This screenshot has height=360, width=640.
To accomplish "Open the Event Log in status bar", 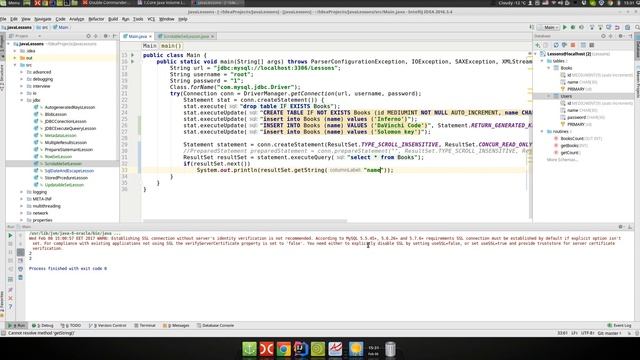I will [620, 325].
